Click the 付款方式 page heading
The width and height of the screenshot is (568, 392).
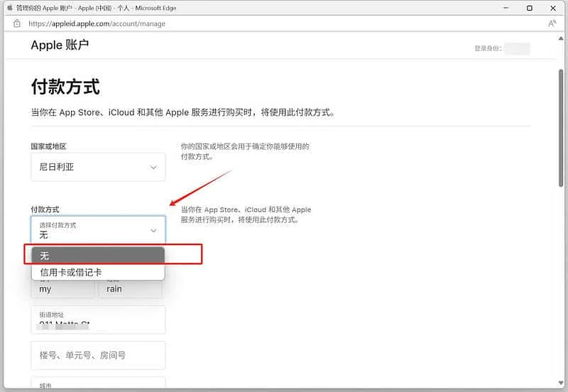(x=65, y=87)
